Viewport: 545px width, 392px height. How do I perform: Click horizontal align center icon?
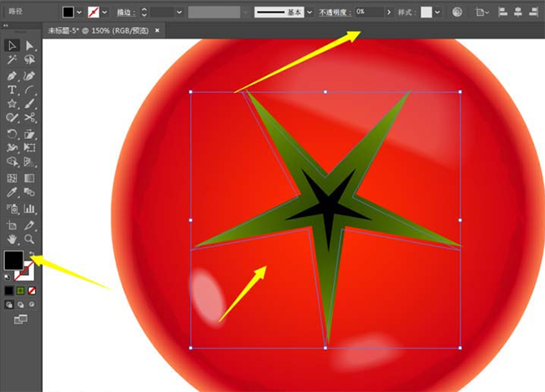[x=518, y=13]
